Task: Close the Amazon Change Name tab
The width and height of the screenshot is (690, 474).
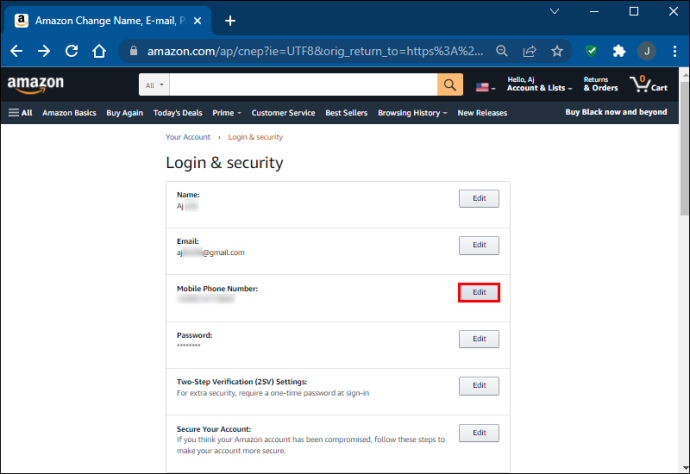Action: click(198, 21)
